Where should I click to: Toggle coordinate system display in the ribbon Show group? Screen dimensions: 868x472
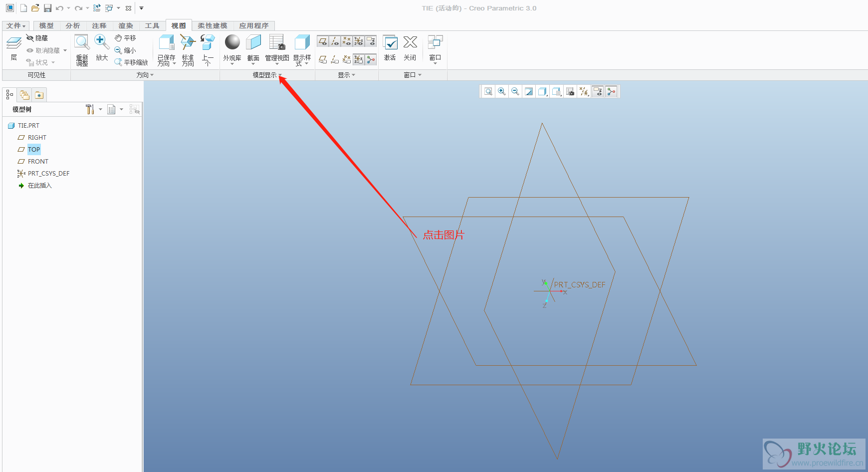click(x=359, y=41)
